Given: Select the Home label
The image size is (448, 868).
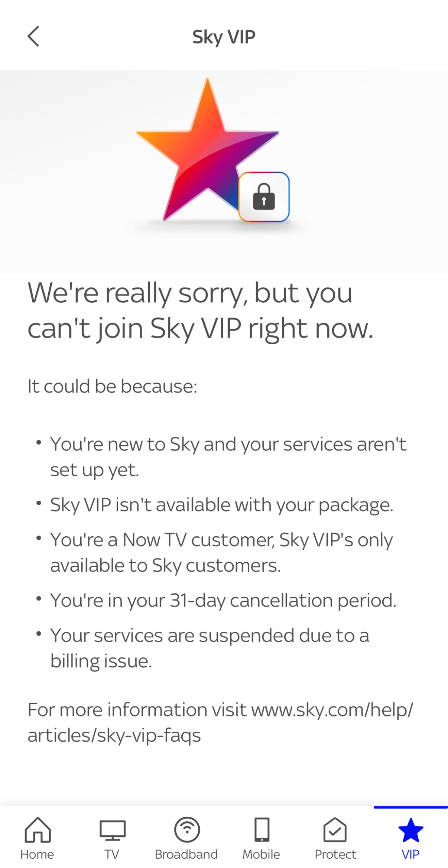Looking at the screenshot, I should click(x=37, y=854).
